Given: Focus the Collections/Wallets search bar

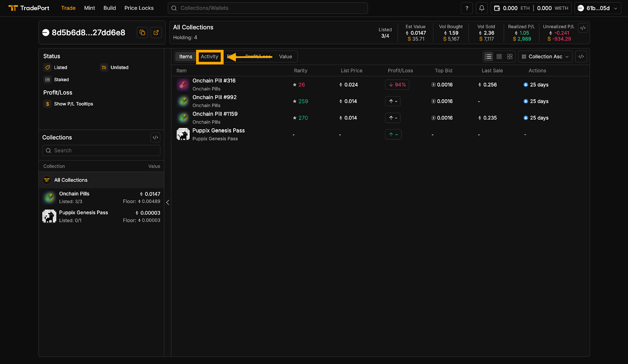Looking at the screenshot, I should (x=268, y=8).
